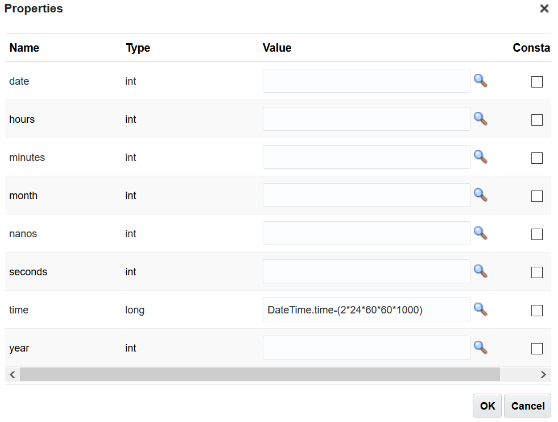The height and width of the screenshot is (422, 558).
Task: Check the constant box for date
Action: (x=537, y=82)
